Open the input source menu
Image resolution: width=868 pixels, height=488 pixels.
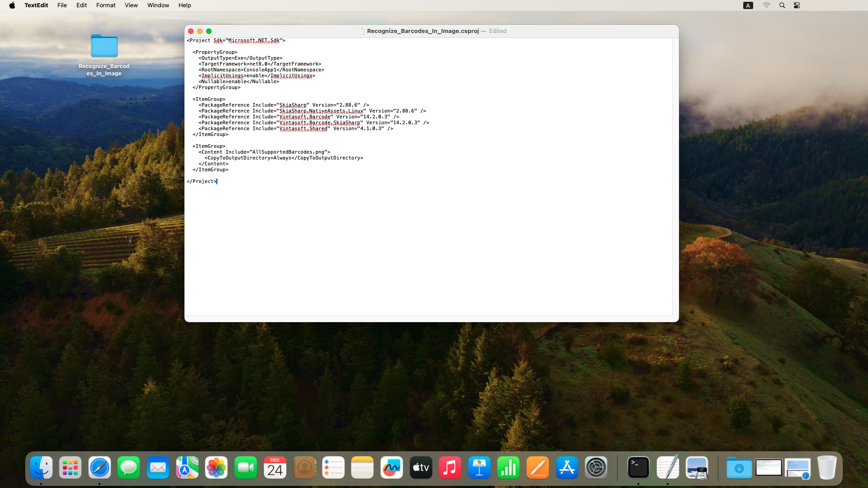coord(748,5)
